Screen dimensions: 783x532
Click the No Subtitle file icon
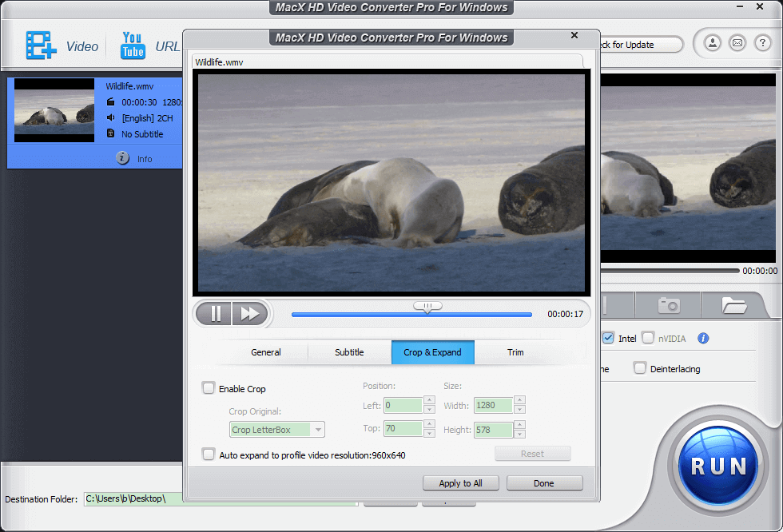111,133
